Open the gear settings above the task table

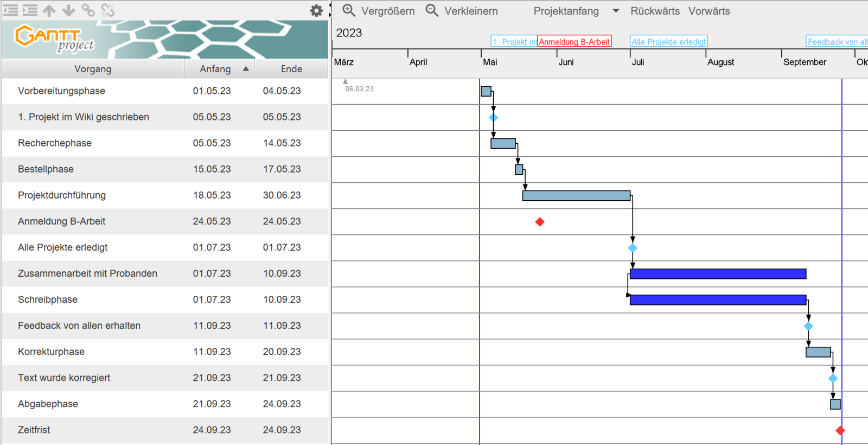316,11
